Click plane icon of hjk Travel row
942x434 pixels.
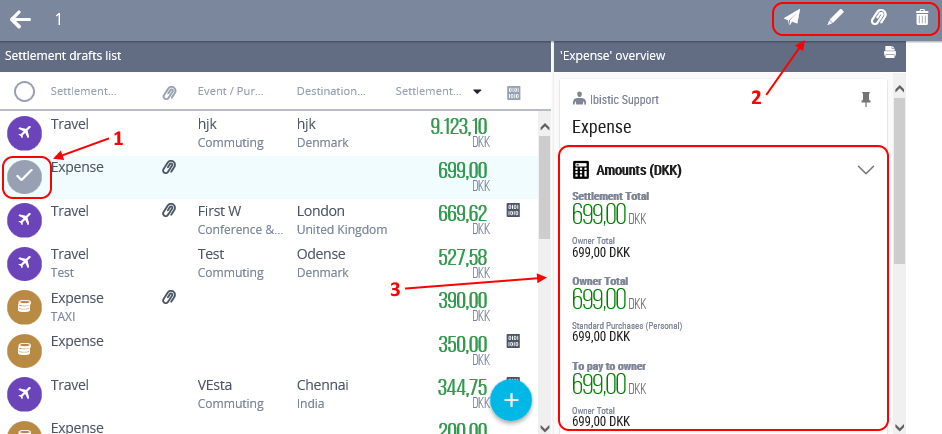(x=25, y=133)
